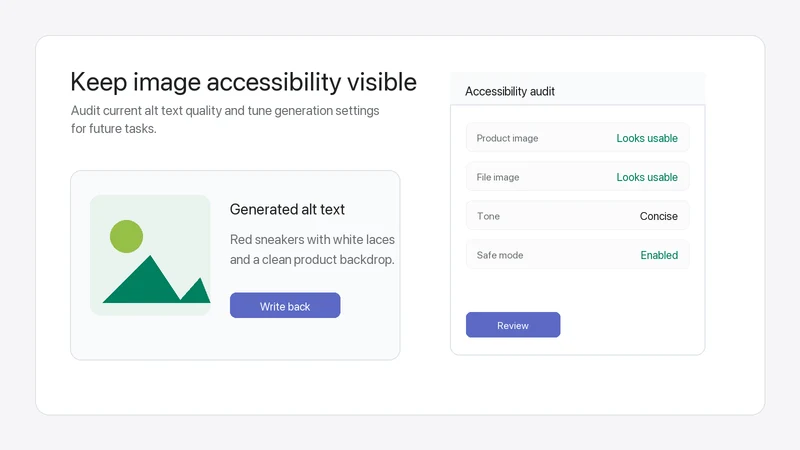
Task: Click Looks usable status for Product image
Action: [647, 138]
